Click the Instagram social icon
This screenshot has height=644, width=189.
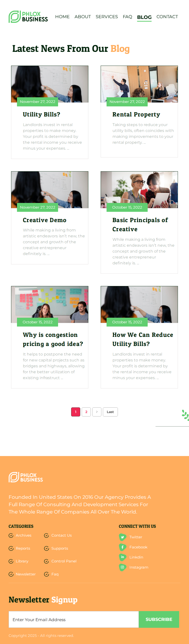coord(122,567)
